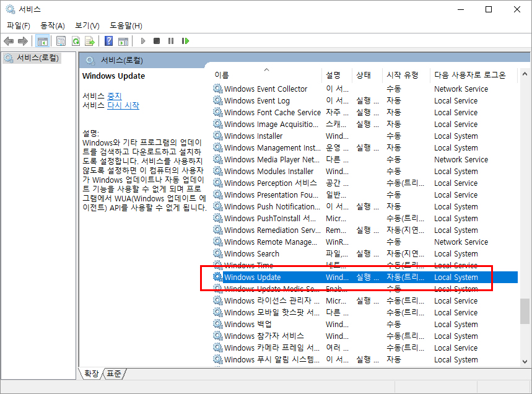Open the 파일(F) menu

click(x=19, y=26)
